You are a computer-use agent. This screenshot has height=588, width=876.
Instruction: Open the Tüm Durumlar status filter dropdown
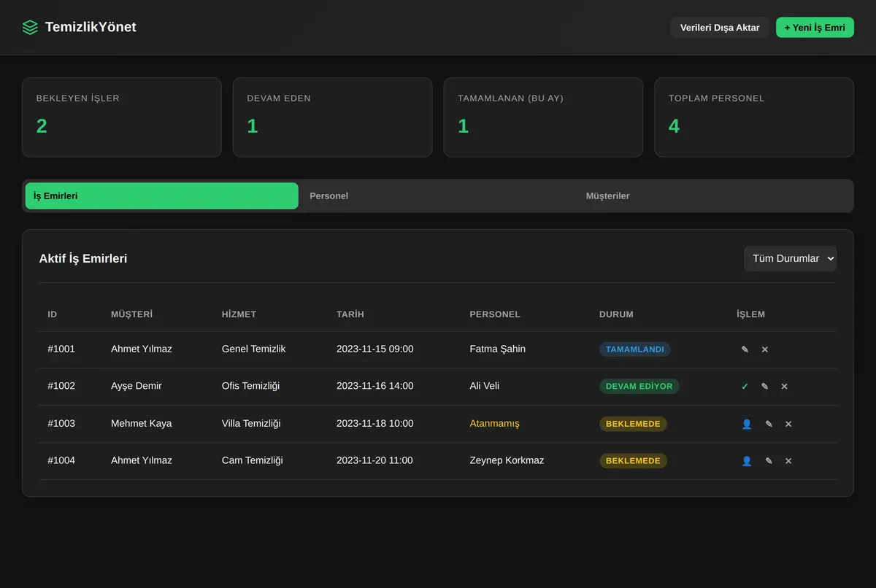click(x=791, y=258)
